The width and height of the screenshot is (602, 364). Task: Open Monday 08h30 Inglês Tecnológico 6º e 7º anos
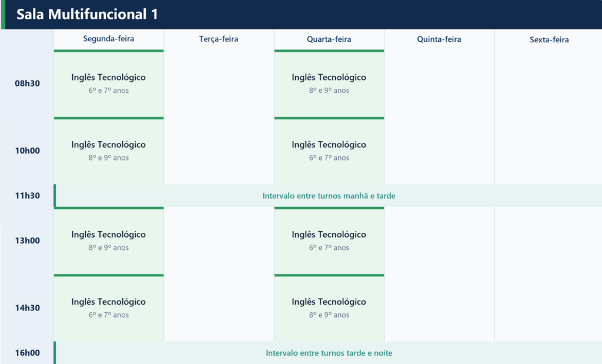pos(109,84)
